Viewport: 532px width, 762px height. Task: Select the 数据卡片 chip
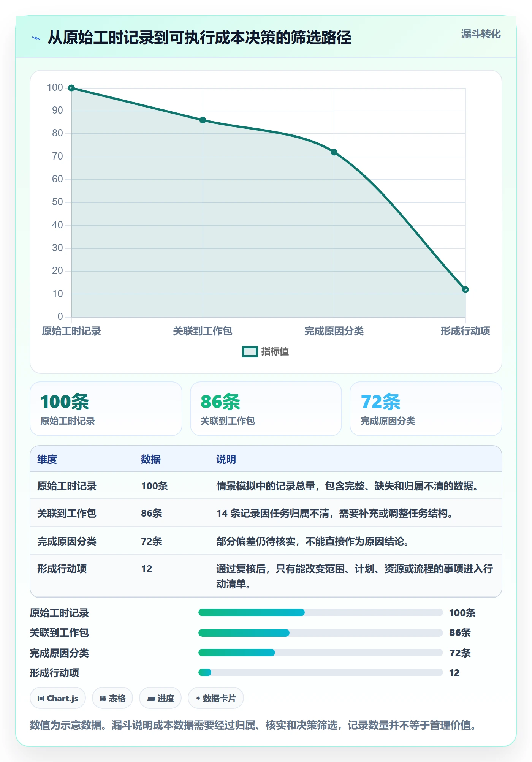(x=216, y=698)
